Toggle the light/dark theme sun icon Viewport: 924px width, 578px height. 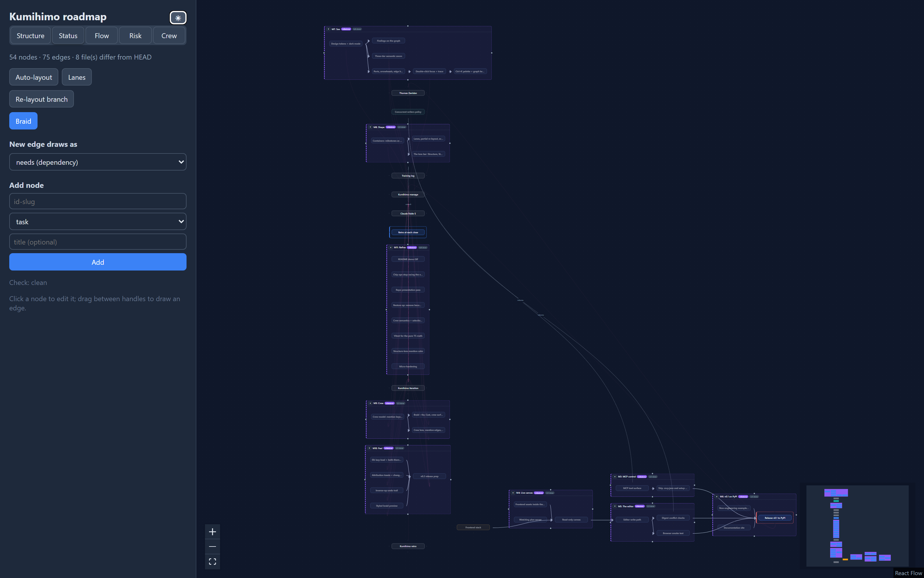pos(178,18)
